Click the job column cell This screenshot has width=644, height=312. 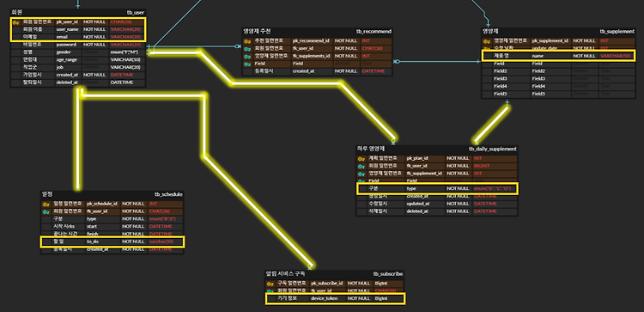click(68, 67)
